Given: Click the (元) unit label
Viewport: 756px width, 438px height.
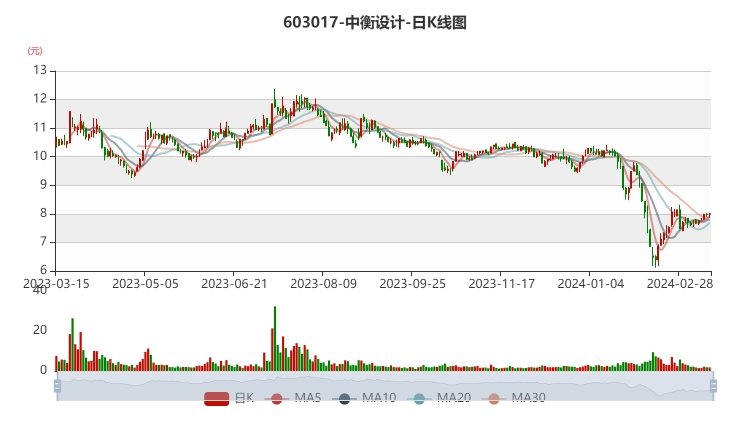Looking at the screenshot, I should [35, 51].
